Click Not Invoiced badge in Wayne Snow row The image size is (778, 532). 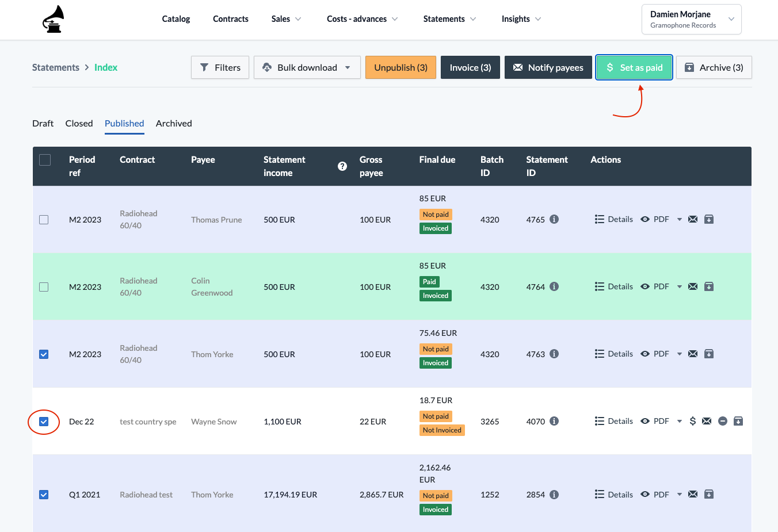pos(442,430)
